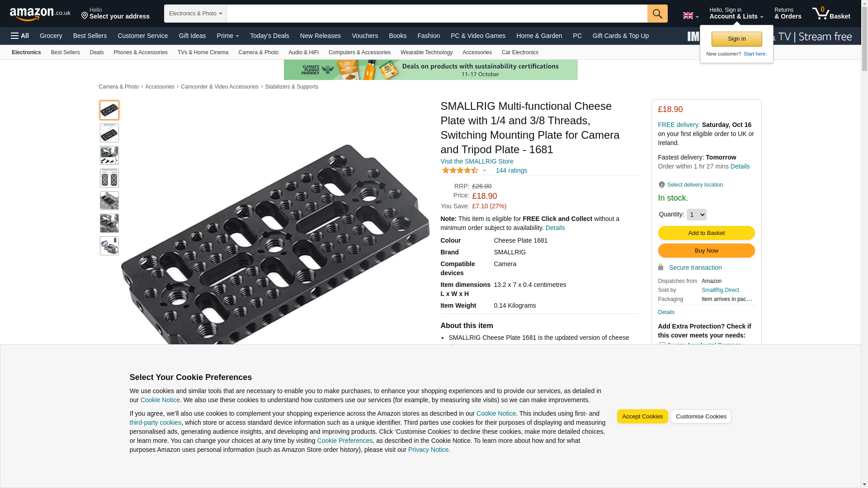Click the Amazon.co.uk logo
Image resolution: width=868 pixels, height=488 pixels.
40,14
